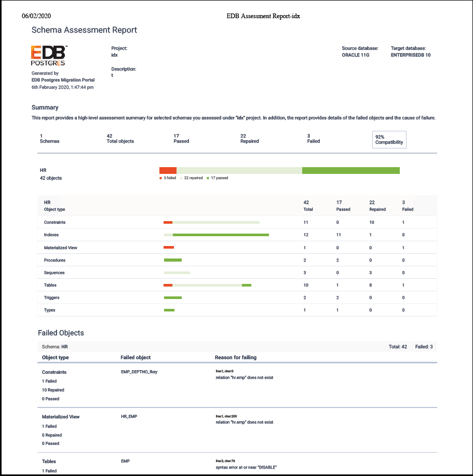Click the Types row label

click(49, 310)
